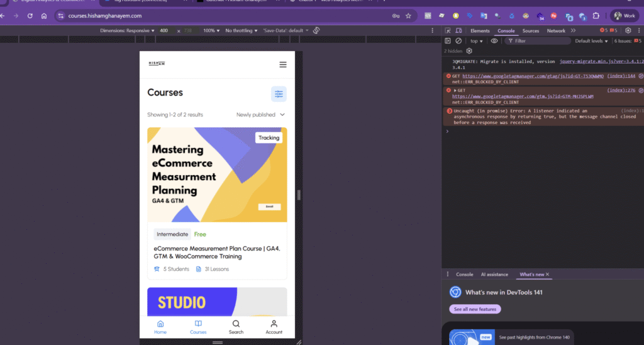Switch to the Network tab
Viewport: 644px width, 345px height.
point(556,30)
